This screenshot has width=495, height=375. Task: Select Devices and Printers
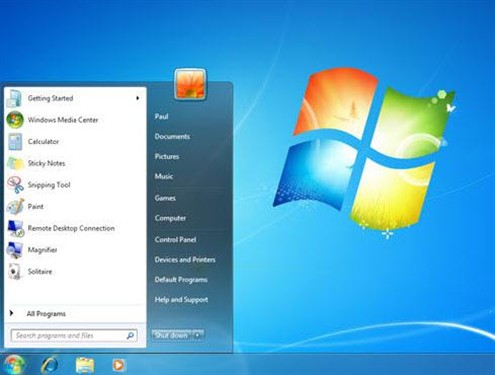(185, 259)
